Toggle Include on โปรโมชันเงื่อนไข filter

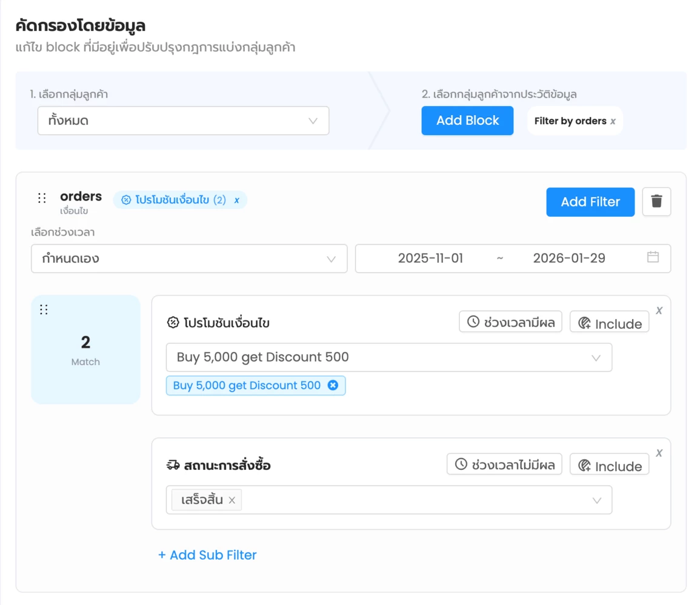pyautogui.click(x=609, y=323)
